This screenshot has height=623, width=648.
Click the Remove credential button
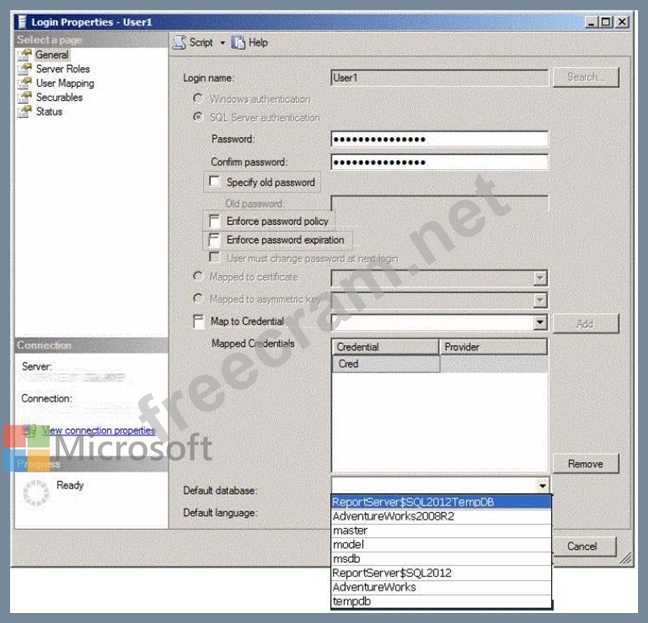click(x=586, y=464)
